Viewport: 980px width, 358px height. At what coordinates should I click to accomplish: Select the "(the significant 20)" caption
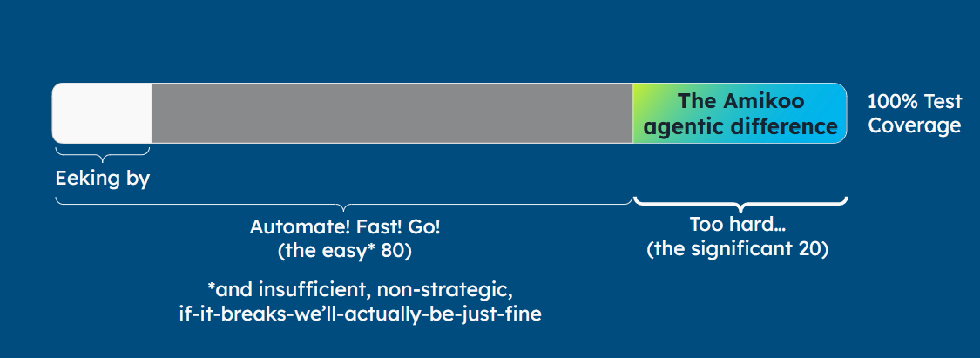point(738,249)
